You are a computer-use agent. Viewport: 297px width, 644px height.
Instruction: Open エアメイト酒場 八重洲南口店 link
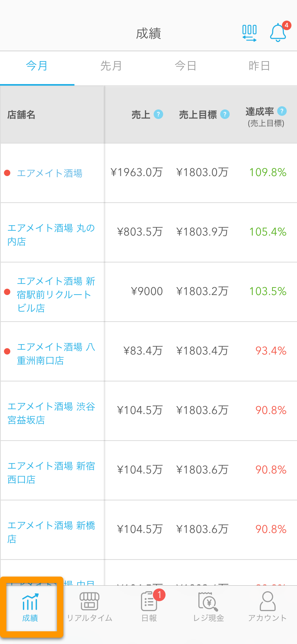56,354
